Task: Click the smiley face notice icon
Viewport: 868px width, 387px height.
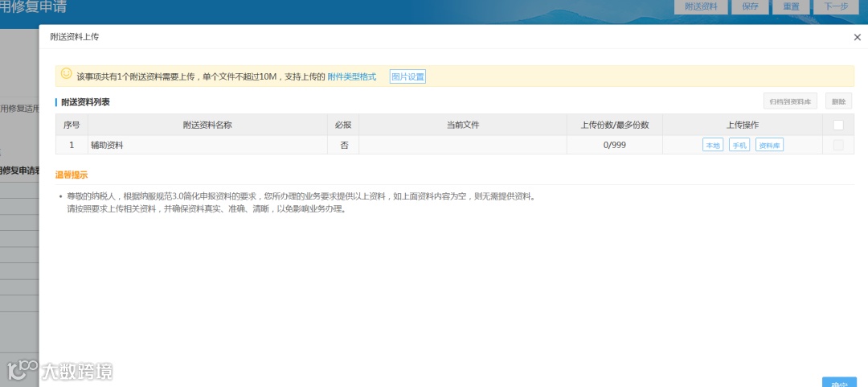Action: (x=67, y=73)
